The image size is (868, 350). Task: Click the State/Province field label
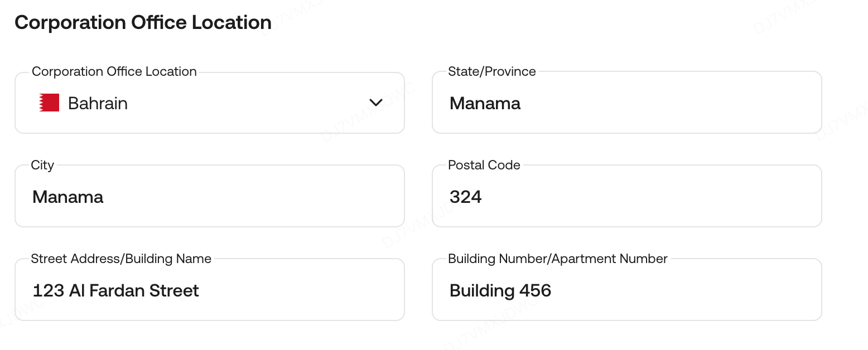(x=491, y=71)
